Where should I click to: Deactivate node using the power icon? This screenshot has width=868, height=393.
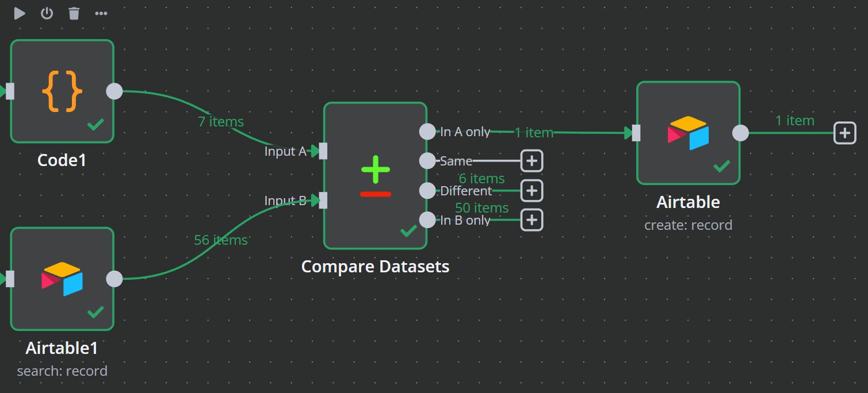(47, 13)
